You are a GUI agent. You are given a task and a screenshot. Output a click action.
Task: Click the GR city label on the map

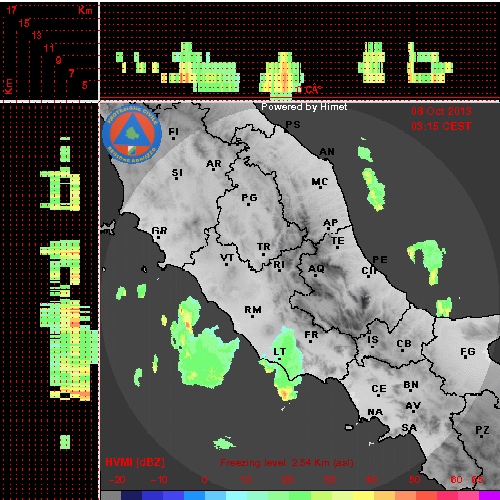[x=159, y=230]
